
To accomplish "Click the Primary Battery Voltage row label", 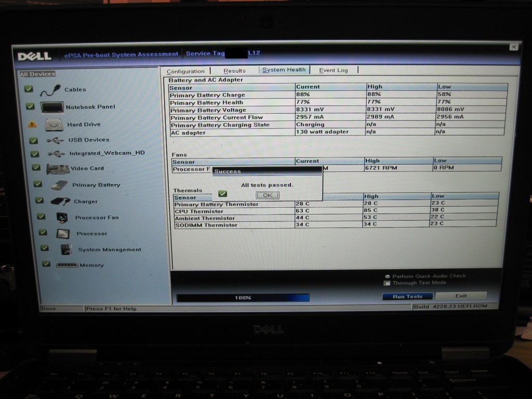I will point(208,110).
